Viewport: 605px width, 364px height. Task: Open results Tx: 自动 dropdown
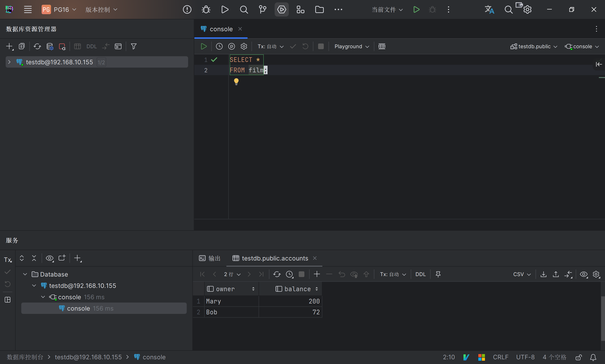coord(393,274)
